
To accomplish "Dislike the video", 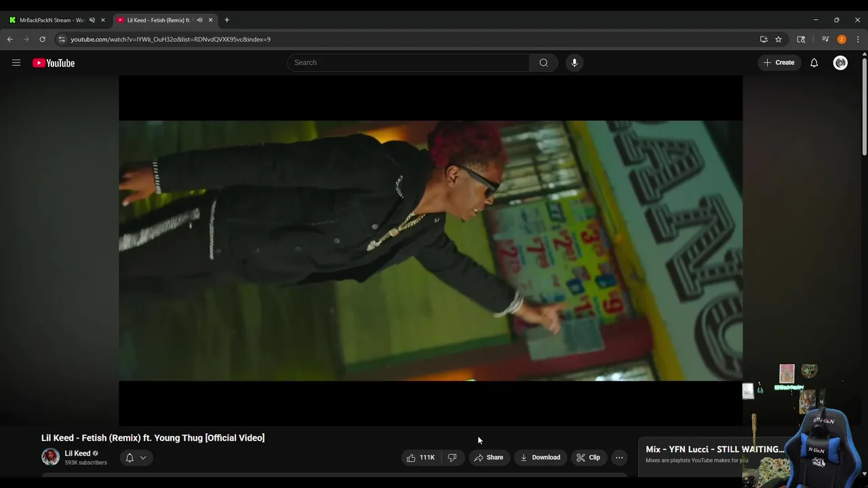I will tap(452, 457).
